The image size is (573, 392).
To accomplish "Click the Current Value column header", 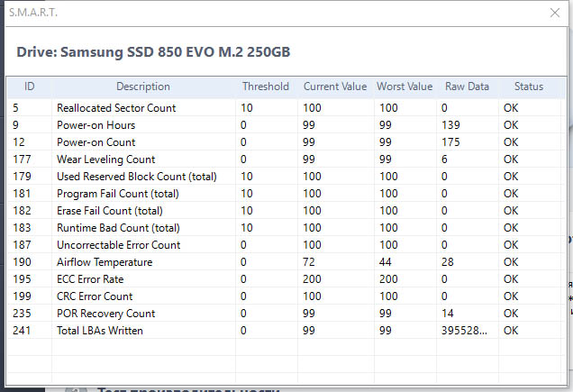I will point(335,87).
